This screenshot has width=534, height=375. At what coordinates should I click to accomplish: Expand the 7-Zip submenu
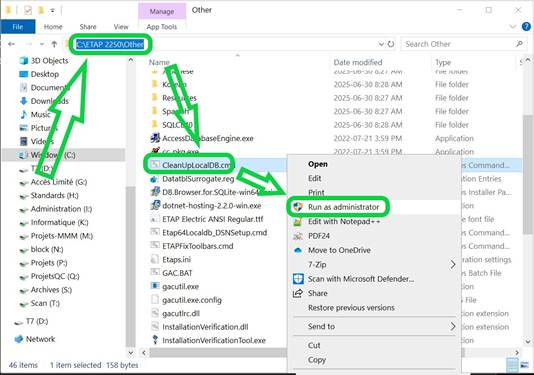pyautogui.click(x=374, y=264)
